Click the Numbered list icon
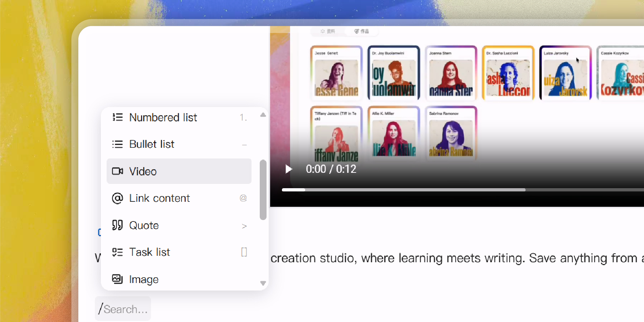The image size is (644, 322). click(x=117, y=117)
